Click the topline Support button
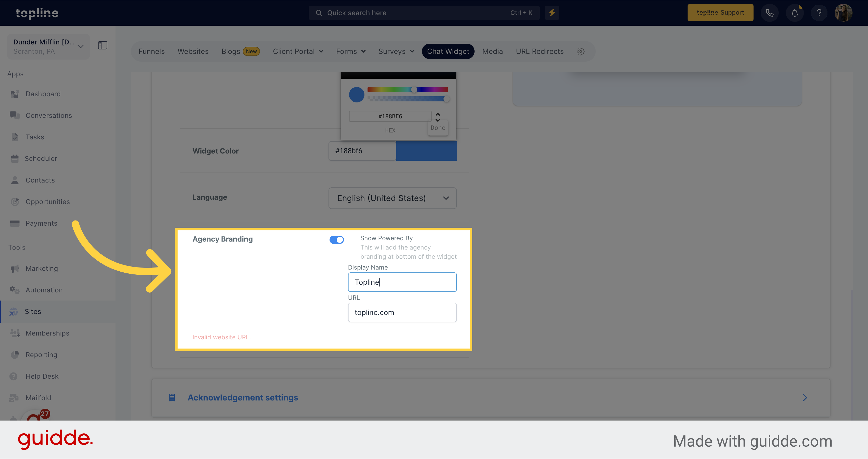Image resolution: width=868 pixels, height=459 pixels. click(720, 13)
